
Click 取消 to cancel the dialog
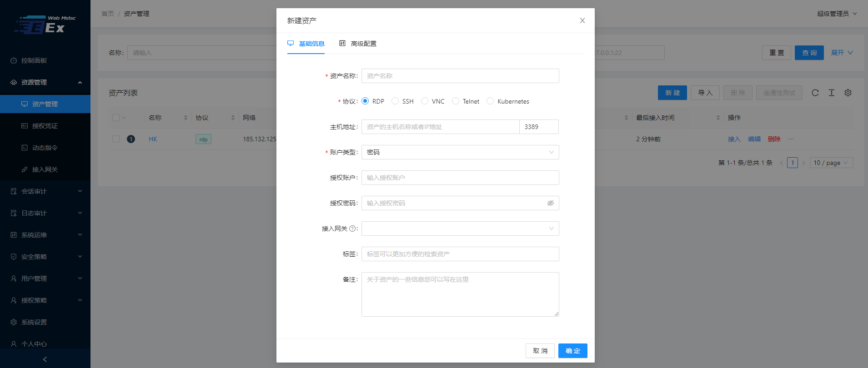[540, 351]
